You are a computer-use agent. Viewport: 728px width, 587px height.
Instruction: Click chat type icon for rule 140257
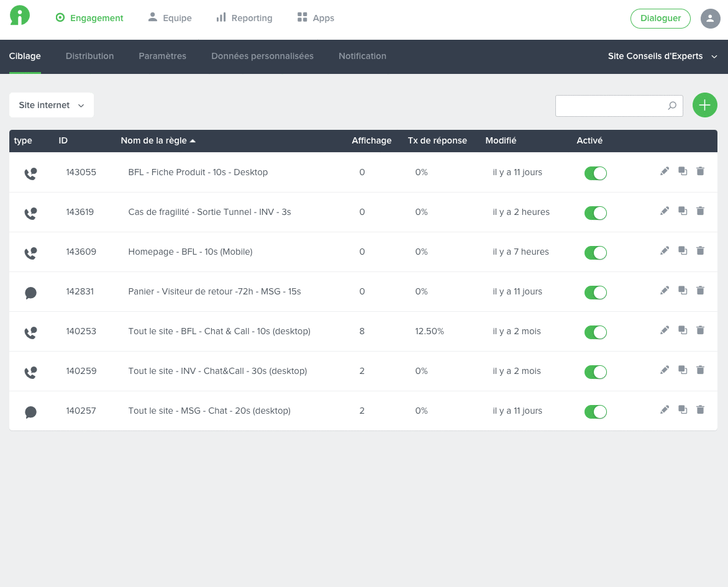pos(30,412)
